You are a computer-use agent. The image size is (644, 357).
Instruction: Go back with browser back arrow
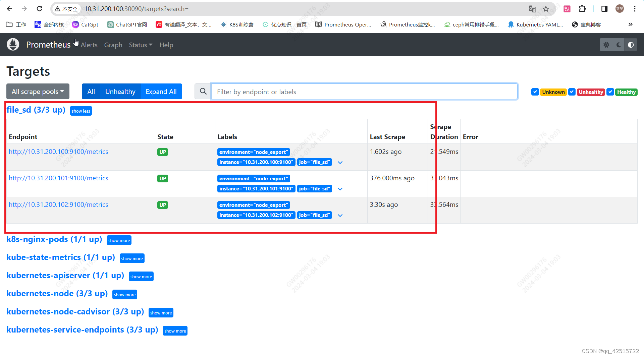9,9
